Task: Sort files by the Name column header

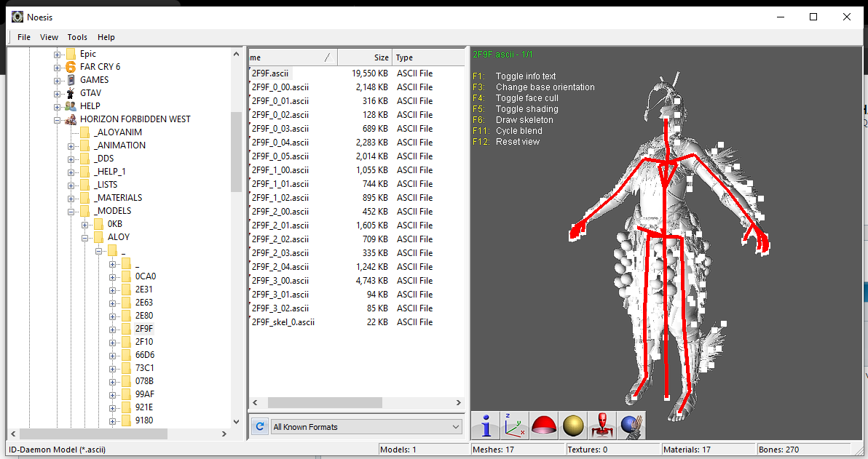Action: coord(293,57)
